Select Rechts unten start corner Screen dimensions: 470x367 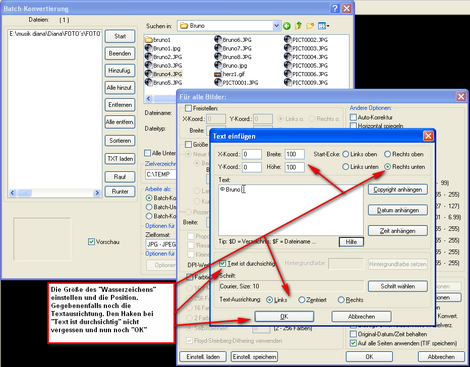coord(387,167)
